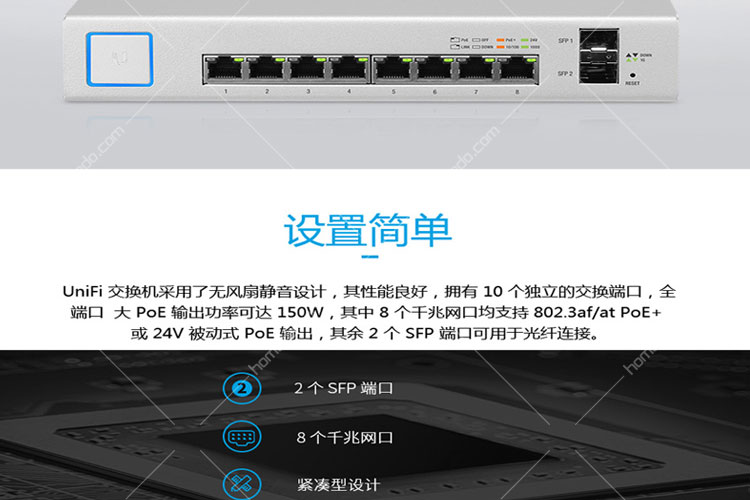Click the SFP 1 slot
This screenshot has width=750, height=500.
point(599,43)
